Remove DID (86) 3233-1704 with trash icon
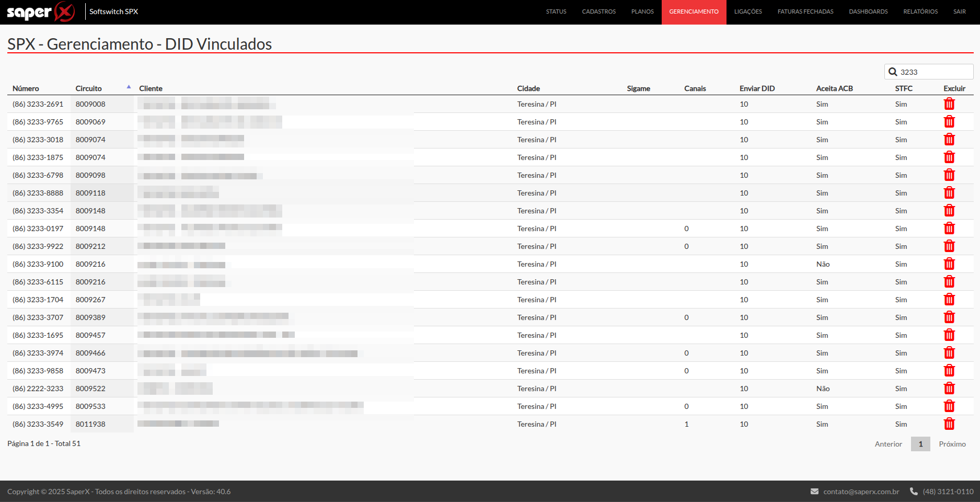 pyautogui.click(x=949, y=300)
